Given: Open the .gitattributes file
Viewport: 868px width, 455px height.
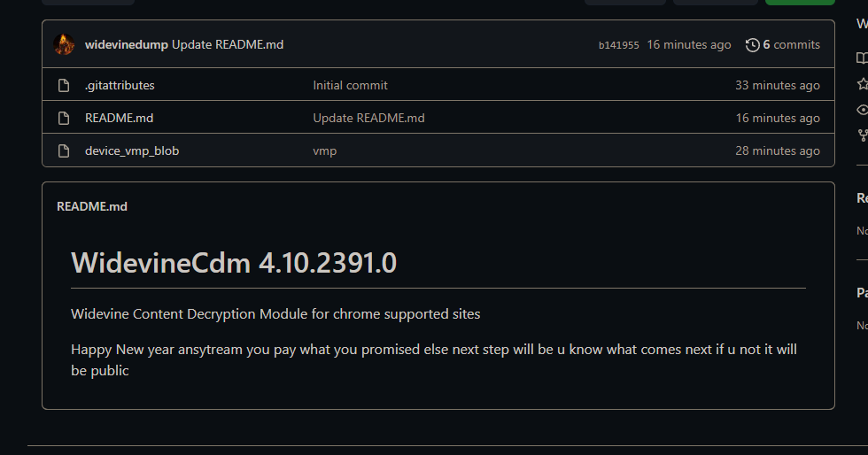Looking at the screenshot, I should (120, 86).
